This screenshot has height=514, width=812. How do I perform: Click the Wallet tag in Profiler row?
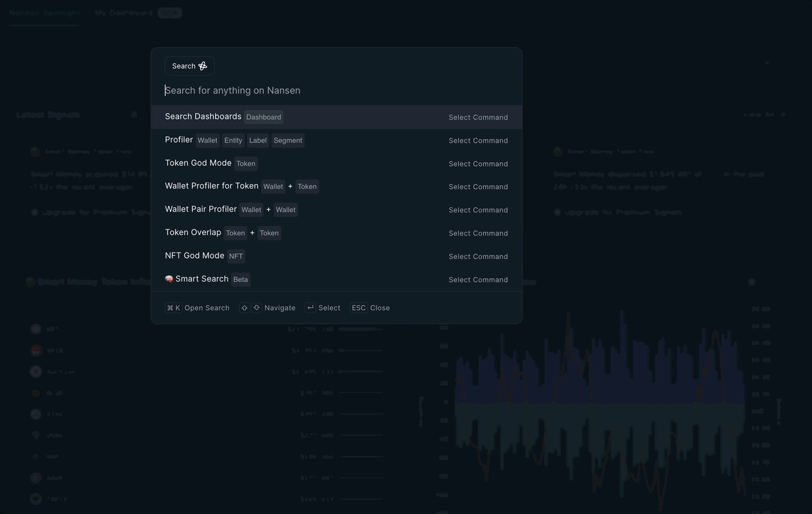coord(207,140)
